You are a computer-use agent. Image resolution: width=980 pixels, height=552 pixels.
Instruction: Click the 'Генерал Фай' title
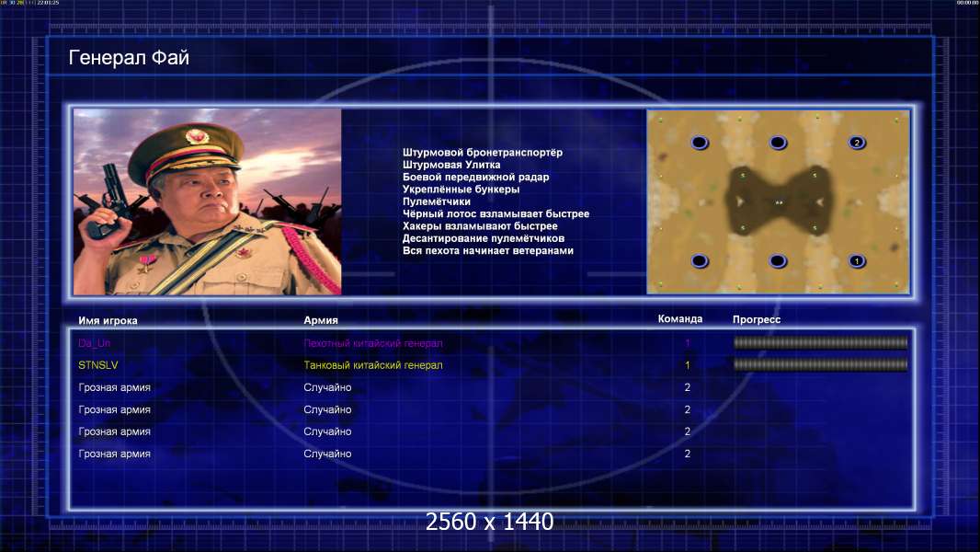point(129,58)
